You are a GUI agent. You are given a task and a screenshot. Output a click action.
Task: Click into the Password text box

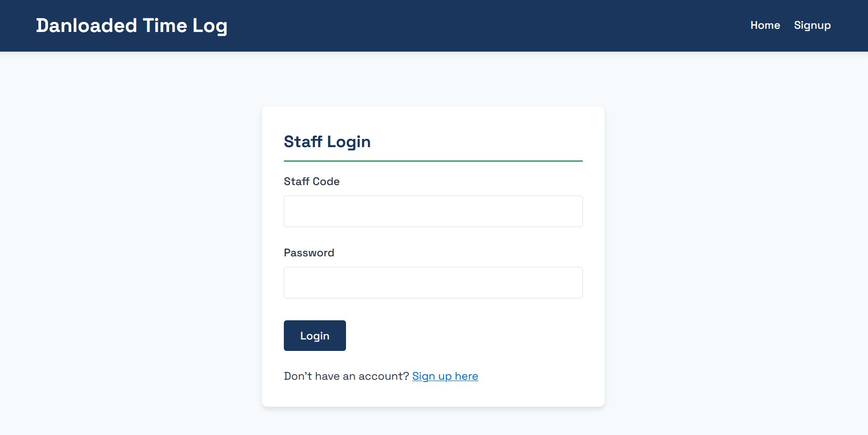433,282
